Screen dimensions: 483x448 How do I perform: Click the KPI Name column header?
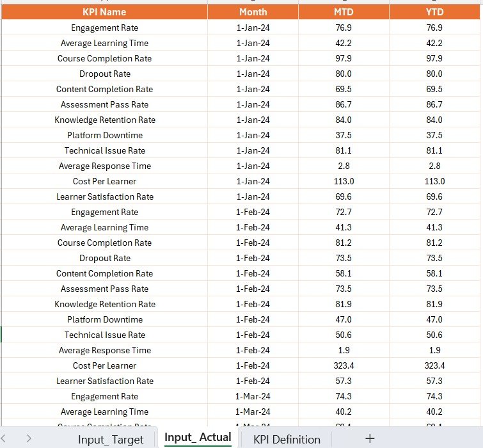pyautogui.click(x=104, y=12)
